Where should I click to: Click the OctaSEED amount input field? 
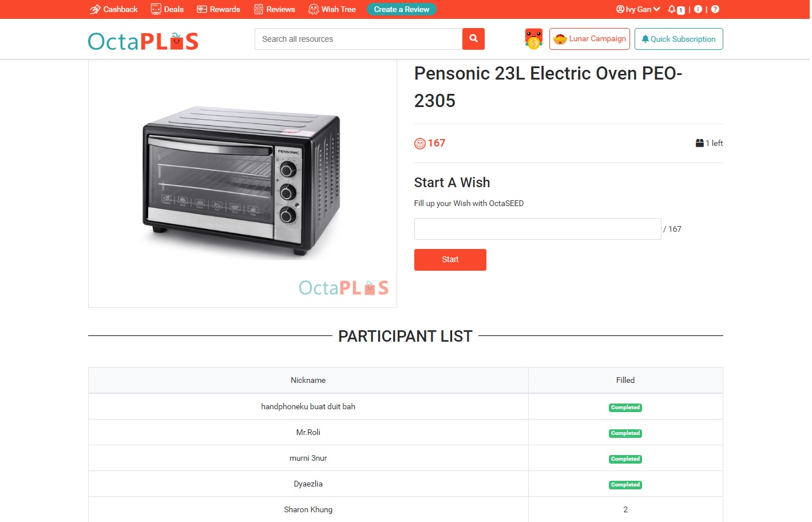[x=538, y=229]
